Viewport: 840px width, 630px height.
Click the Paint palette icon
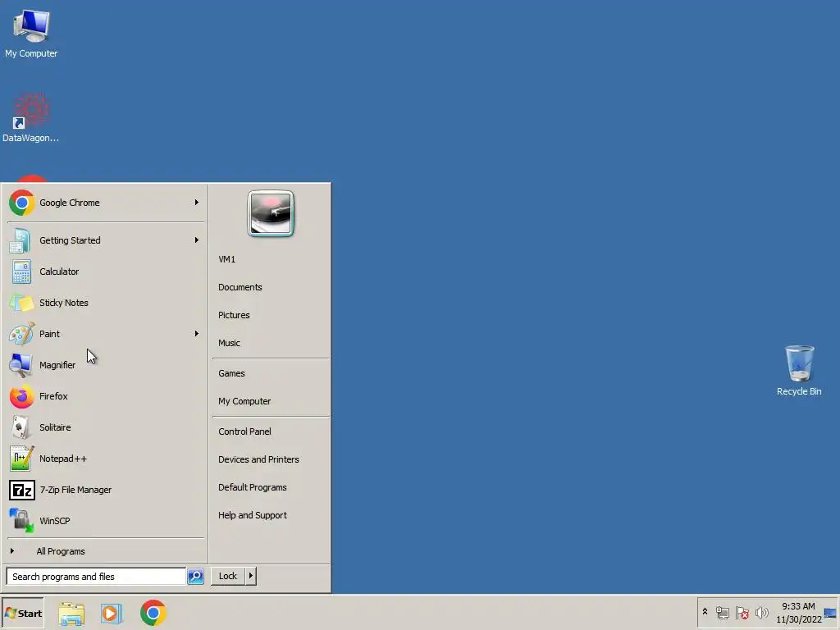[x=21, y=334]
